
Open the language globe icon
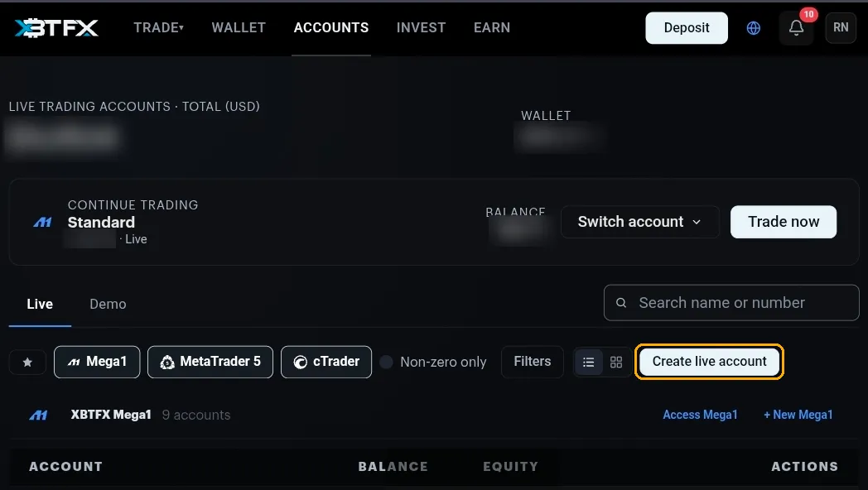click(754, 27)
